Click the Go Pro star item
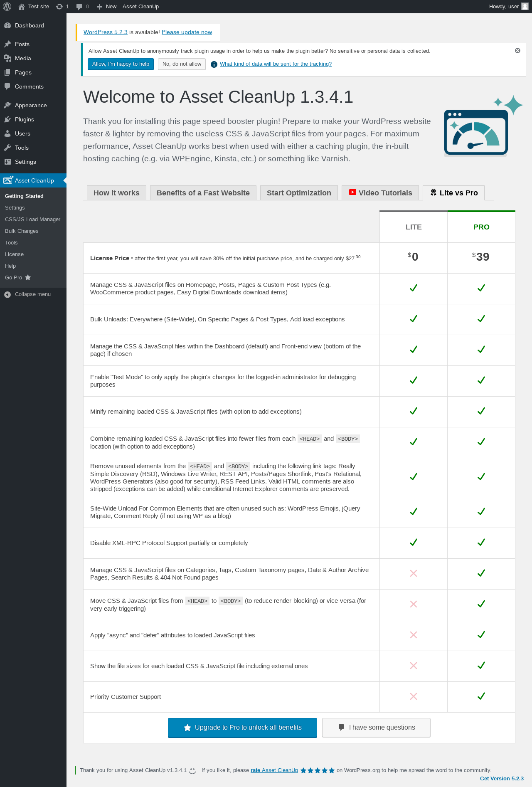The image size is (532, 787). pyautogui.click(x=18, y=278)
